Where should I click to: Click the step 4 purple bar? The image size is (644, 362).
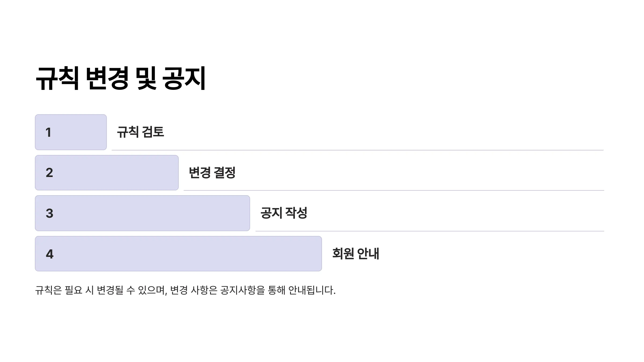click(178, 254)
